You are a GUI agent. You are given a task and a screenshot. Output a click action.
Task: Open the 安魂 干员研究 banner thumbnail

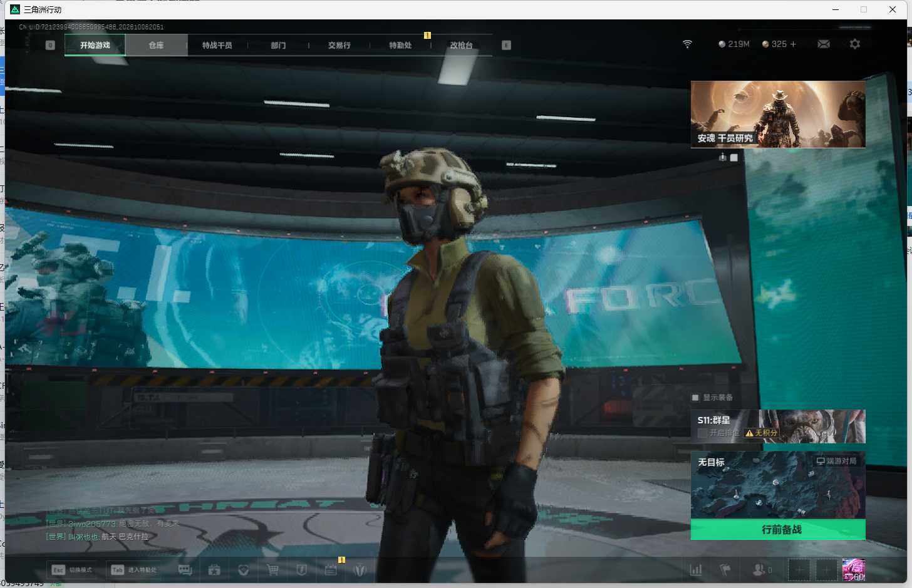point(778,114)
